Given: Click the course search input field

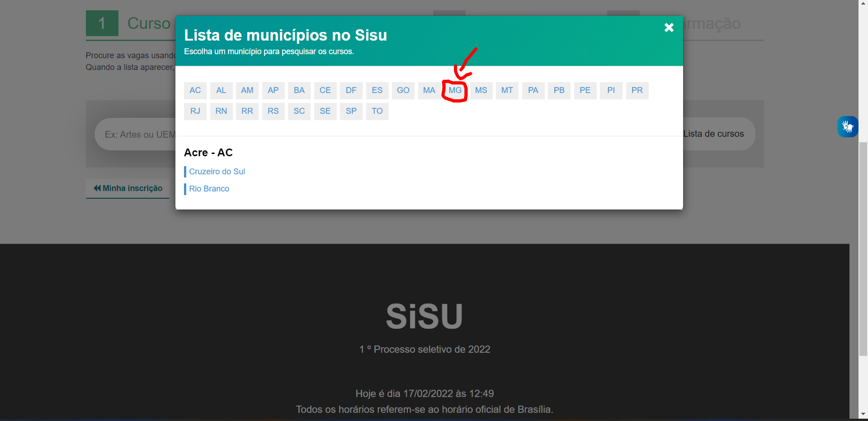Looking at the screenshot, I should pos(136,135).
